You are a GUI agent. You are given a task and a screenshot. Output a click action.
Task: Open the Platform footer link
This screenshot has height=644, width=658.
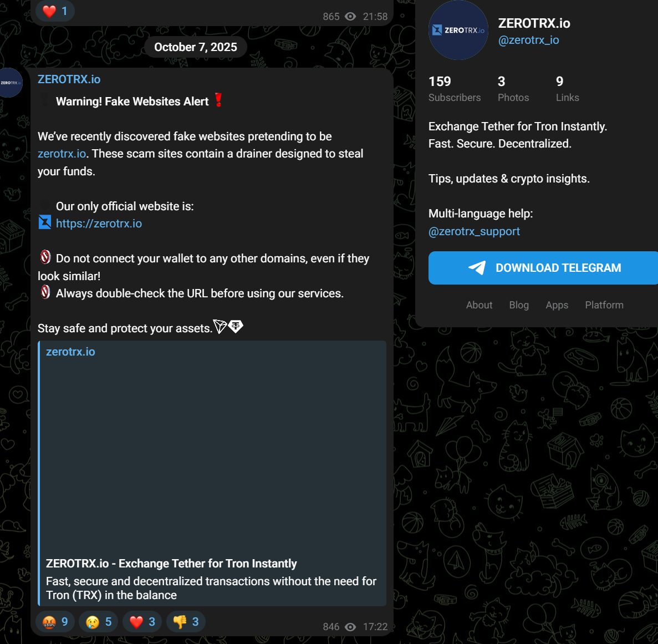[604, 305]
